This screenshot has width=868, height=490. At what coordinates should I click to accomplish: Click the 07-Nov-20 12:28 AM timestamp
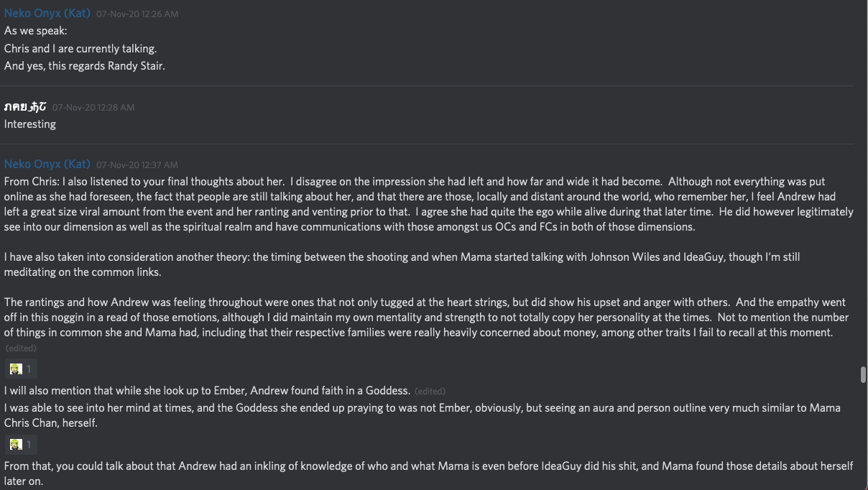[93, 108]
